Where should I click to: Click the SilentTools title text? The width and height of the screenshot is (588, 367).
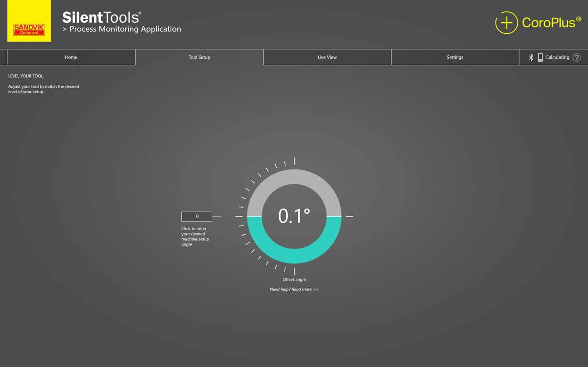pyautogui.click(x=102, y=17)
